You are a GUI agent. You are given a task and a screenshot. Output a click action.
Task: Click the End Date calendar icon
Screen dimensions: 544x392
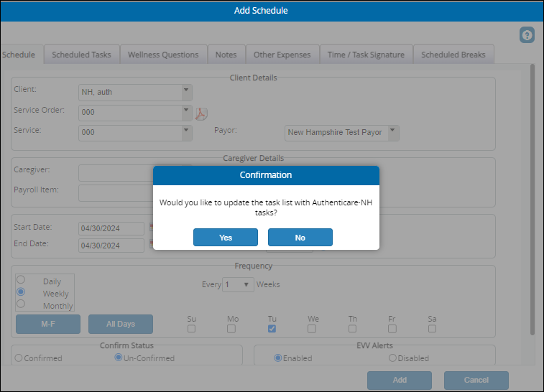point(151,243)
